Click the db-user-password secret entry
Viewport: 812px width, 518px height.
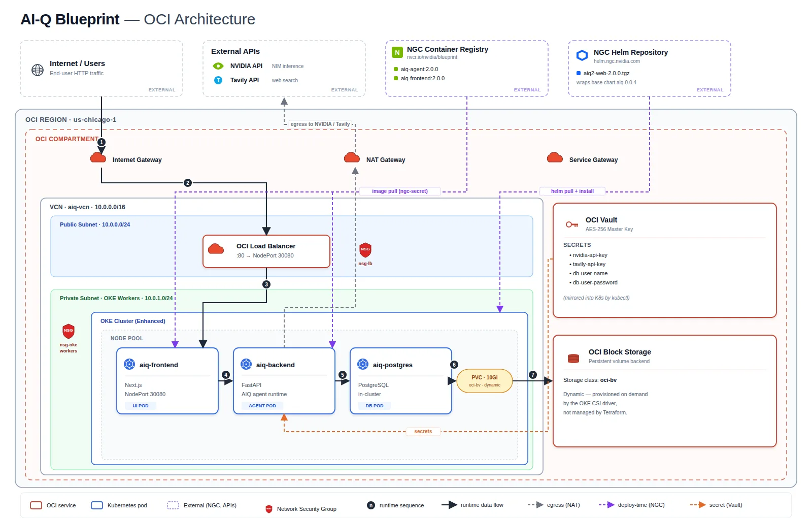click(594, 282)
